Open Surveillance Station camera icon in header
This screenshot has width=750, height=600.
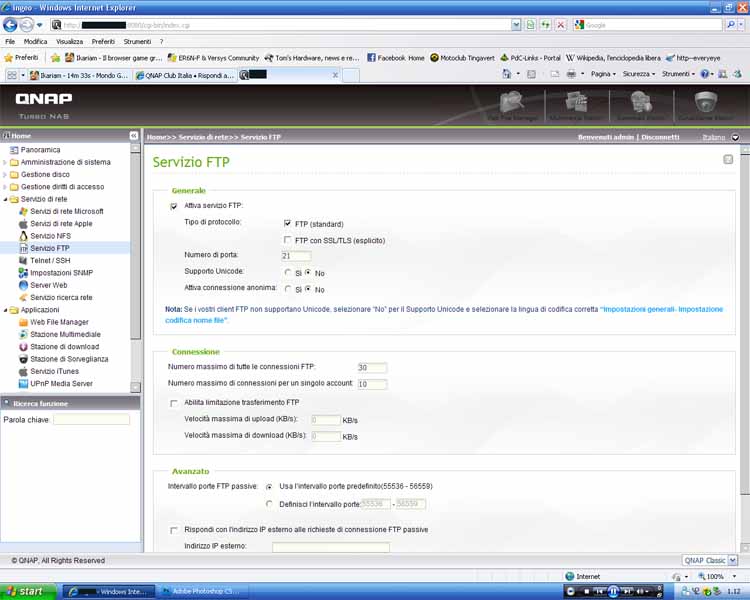[x=706, y=103]
